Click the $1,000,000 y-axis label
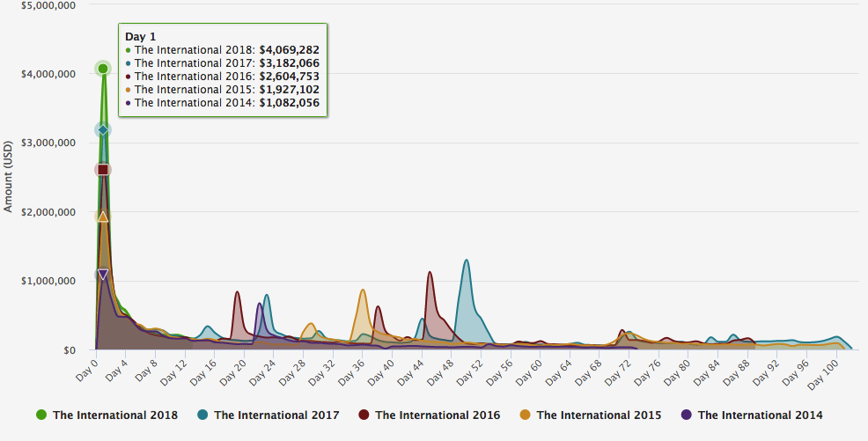The height and width of the screenshot is (441, 868). [x=50, y=281]
